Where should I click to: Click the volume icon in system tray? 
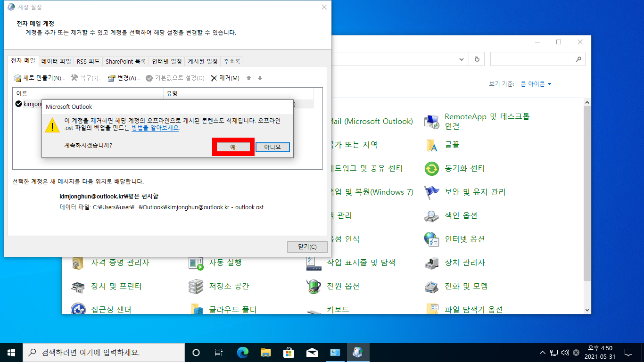click(x=565, y=353)
